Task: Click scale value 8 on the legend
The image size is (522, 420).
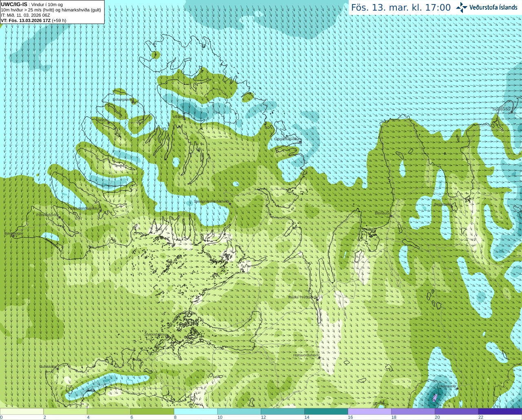Action: click(x=176, y=417)
